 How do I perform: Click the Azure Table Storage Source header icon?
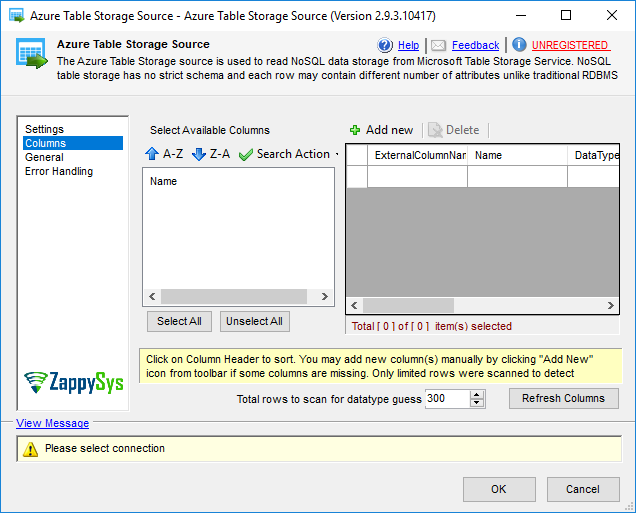pos(32,54)
